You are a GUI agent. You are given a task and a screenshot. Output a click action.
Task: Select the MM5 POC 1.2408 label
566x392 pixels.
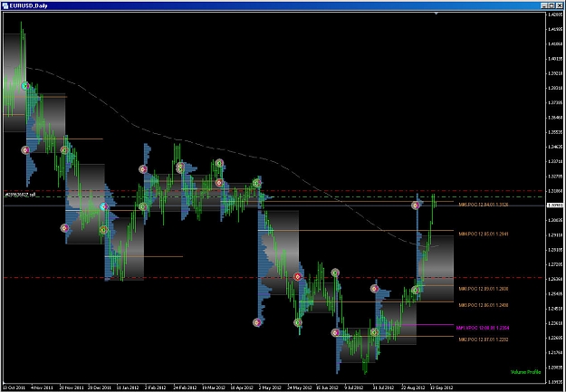[484, 305]
